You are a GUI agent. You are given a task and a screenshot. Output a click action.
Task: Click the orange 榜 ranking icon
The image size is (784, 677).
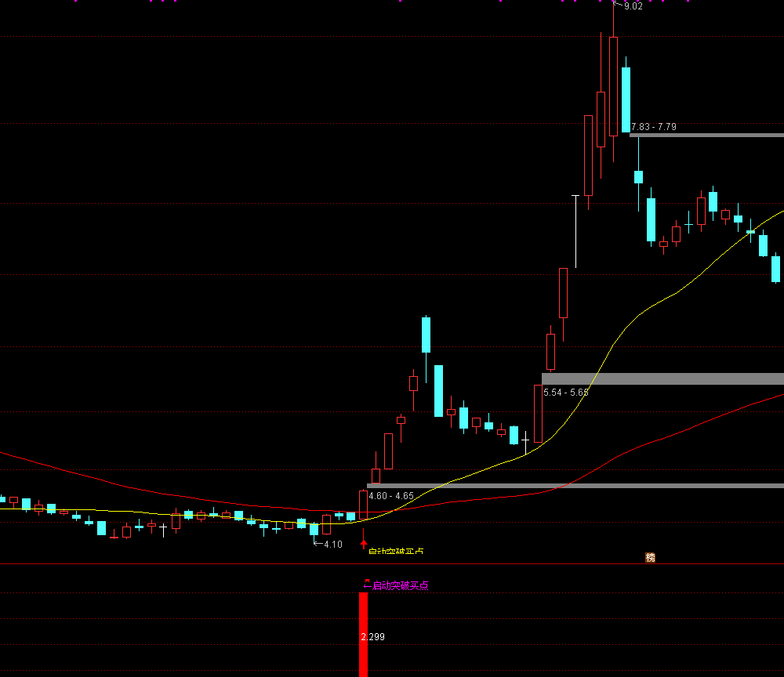[x=650, y=557]
